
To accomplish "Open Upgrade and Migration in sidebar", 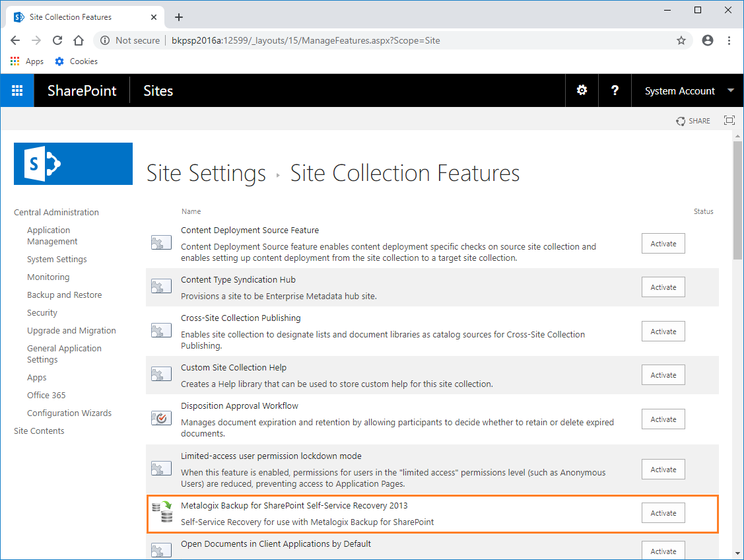I will tap(71, 330).
